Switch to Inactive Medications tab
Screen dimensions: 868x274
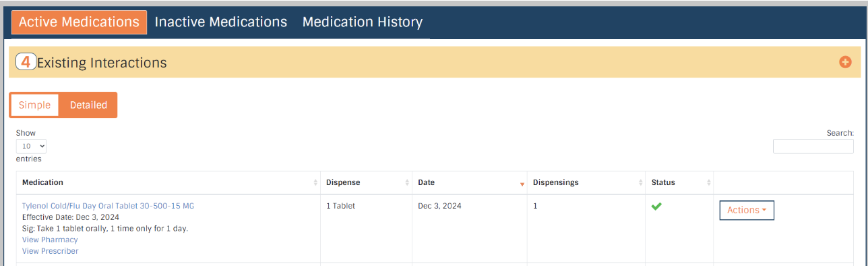(x=221, y=22)
